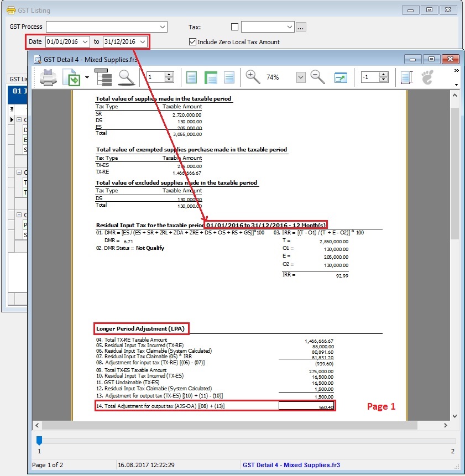
Task: Click the Page Margins icon
Action: pyautogui.click(x=406, y=77)
